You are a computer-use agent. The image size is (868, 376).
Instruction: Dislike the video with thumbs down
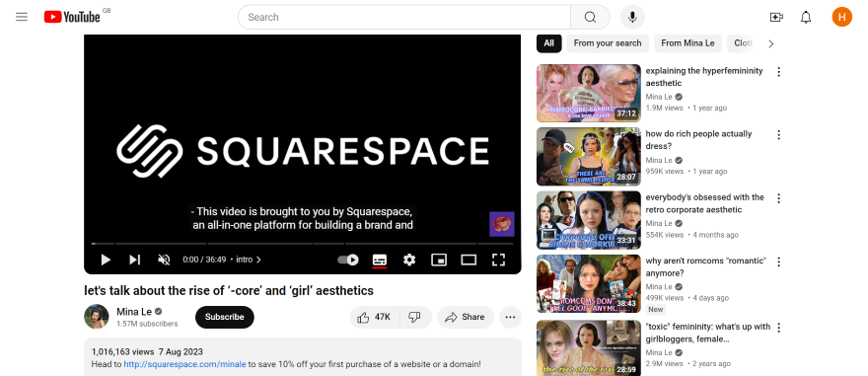(x=414, y=318)
